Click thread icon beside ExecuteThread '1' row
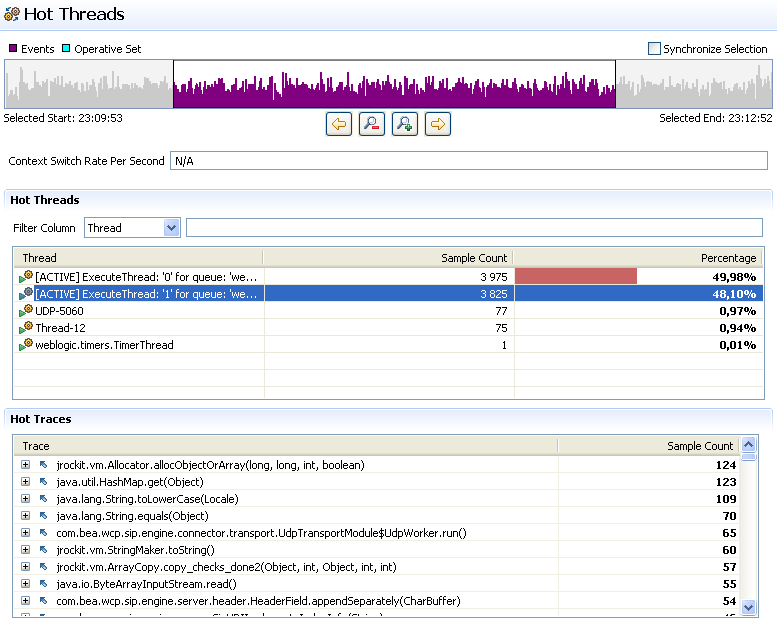 [26, 293]
